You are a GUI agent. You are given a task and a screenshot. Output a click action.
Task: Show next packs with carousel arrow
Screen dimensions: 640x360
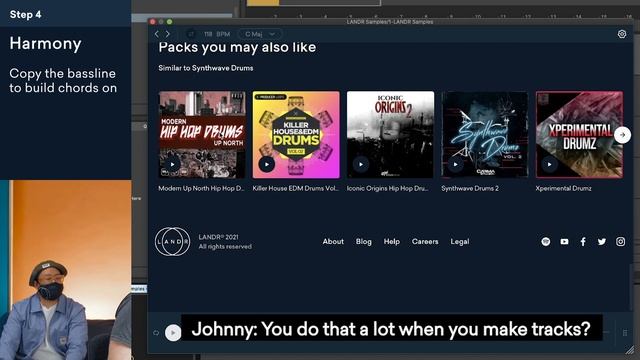click(x=622, y=135)
